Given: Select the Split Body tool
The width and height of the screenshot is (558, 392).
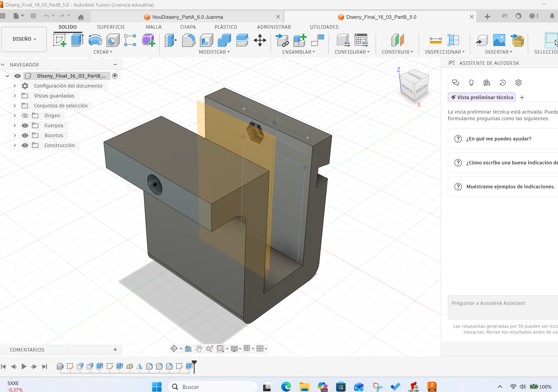Looking at the screenshot, I should 242,40.
